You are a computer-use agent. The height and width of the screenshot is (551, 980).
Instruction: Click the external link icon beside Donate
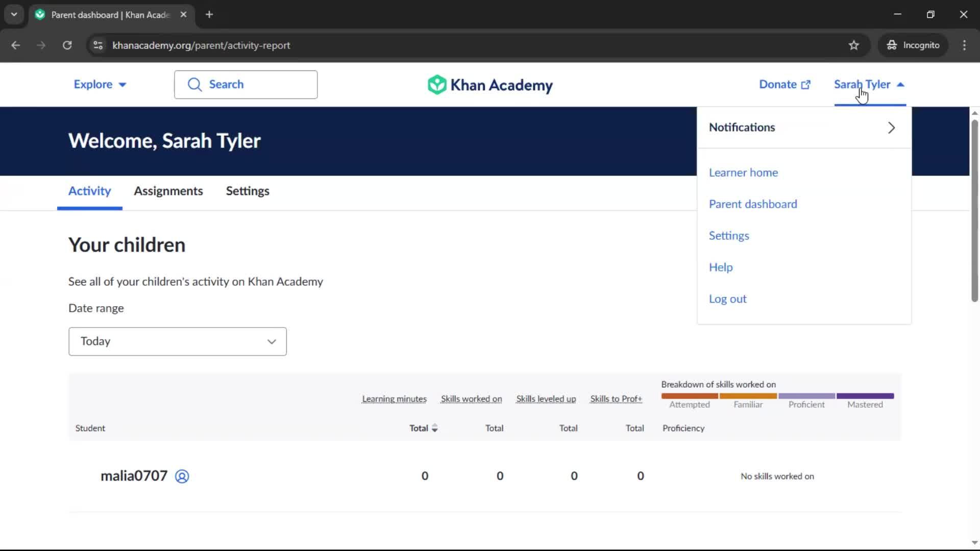[806, 85]
